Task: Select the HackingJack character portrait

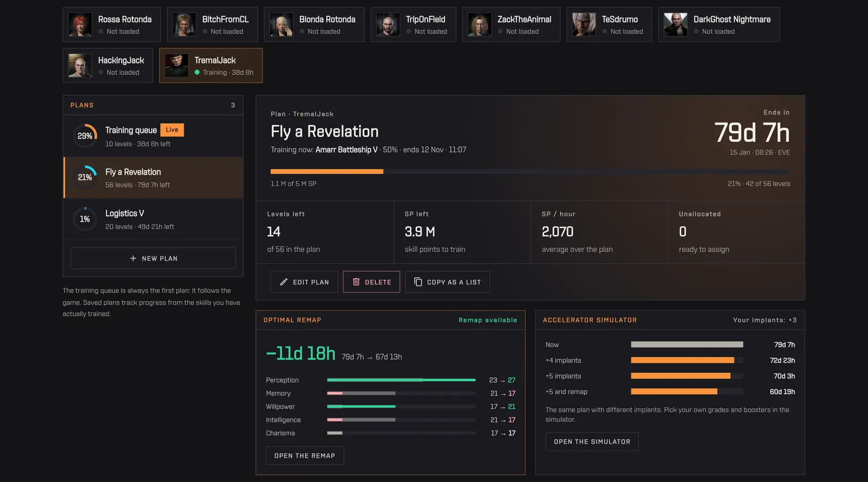Action: coord(80,66)
